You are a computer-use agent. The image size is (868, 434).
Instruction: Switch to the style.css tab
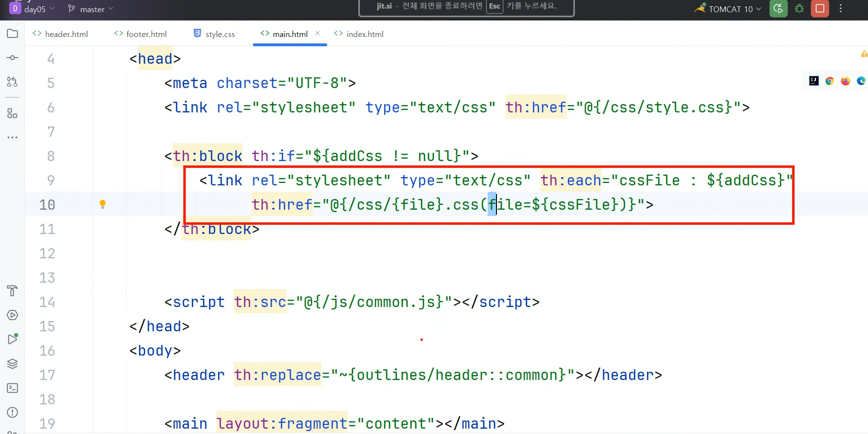click(x=214, y=34)
